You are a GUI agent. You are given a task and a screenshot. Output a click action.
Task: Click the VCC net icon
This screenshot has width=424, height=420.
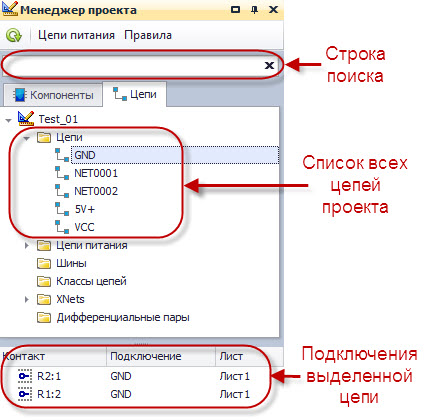62,227
